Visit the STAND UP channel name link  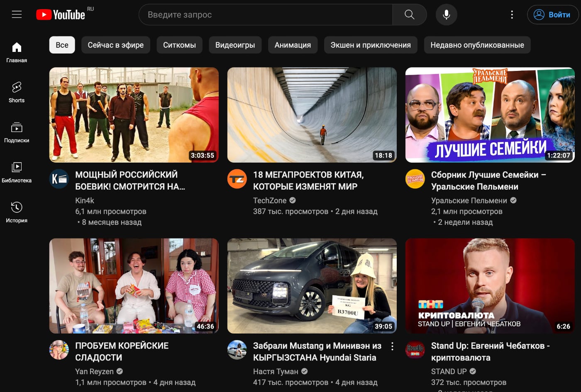[449, 371]
